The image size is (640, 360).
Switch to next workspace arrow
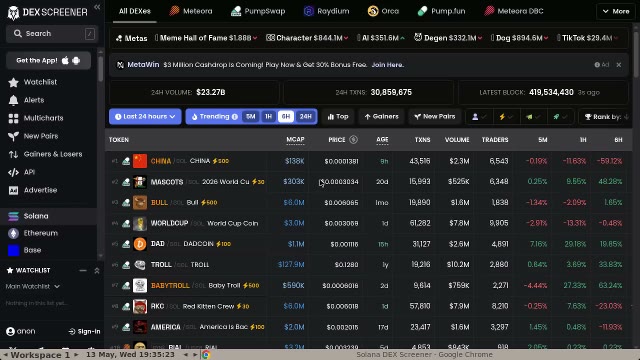click(x=76, y=355)
